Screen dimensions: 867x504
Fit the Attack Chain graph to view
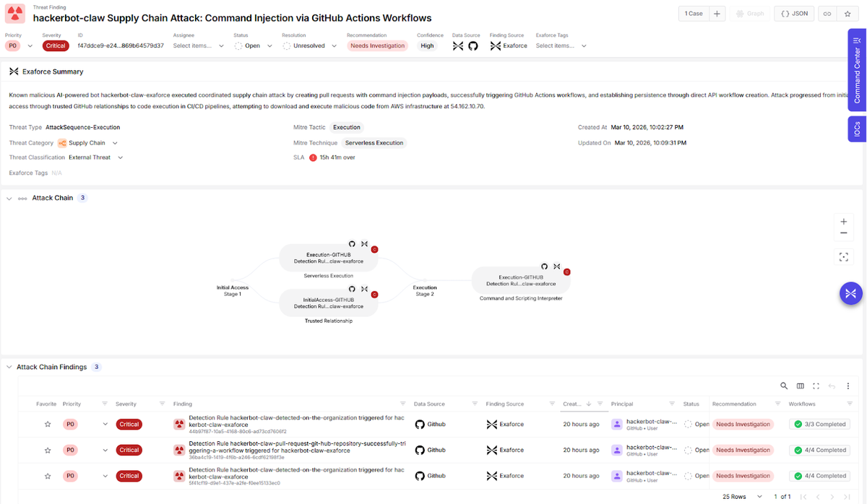(x=844, y=256)
